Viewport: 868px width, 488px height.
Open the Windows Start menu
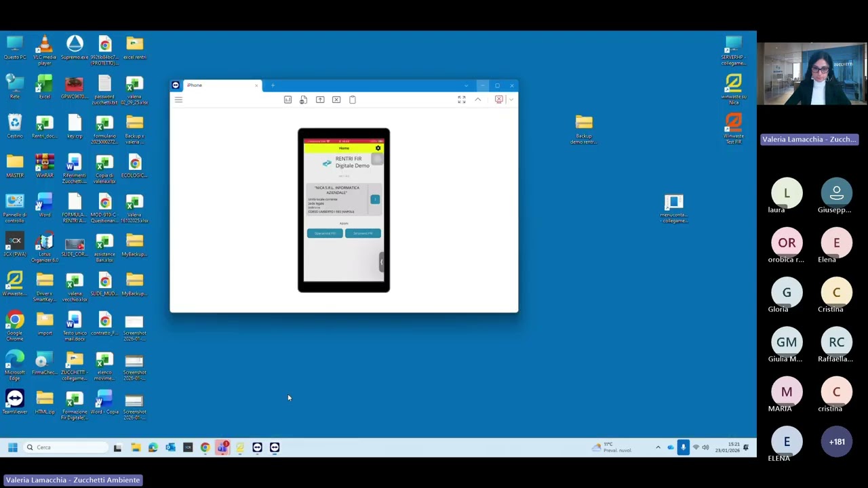pos(12,447)
